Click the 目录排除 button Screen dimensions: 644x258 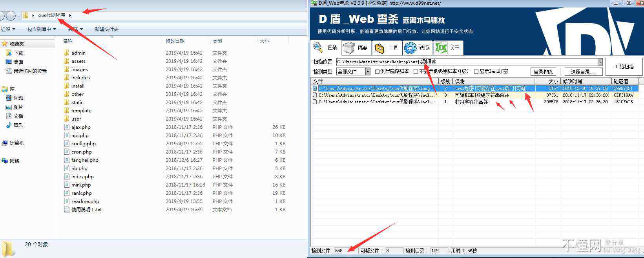[x=544, y=72]
